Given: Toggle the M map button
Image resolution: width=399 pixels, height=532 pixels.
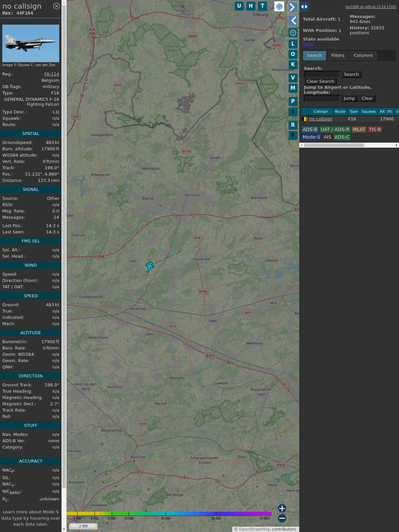Looking at the screenshot, I should (293, 88).
